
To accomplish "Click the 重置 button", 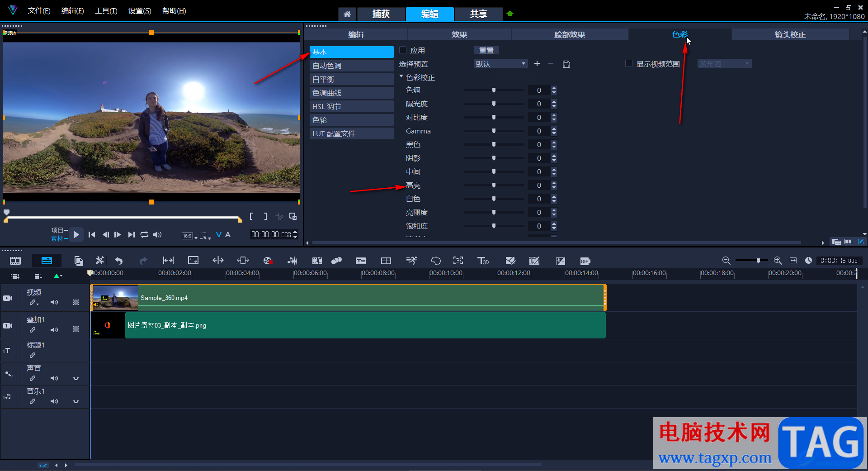I will coord(486,50).
